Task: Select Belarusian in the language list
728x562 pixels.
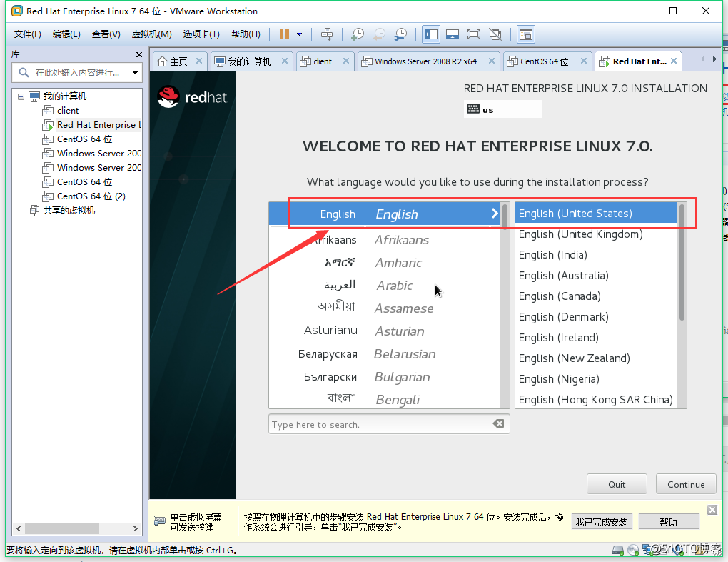Action: point(385,354)
